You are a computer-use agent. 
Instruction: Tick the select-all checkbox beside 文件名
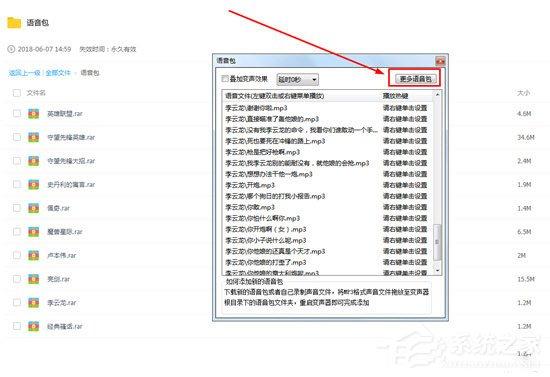tap(16, 93)
